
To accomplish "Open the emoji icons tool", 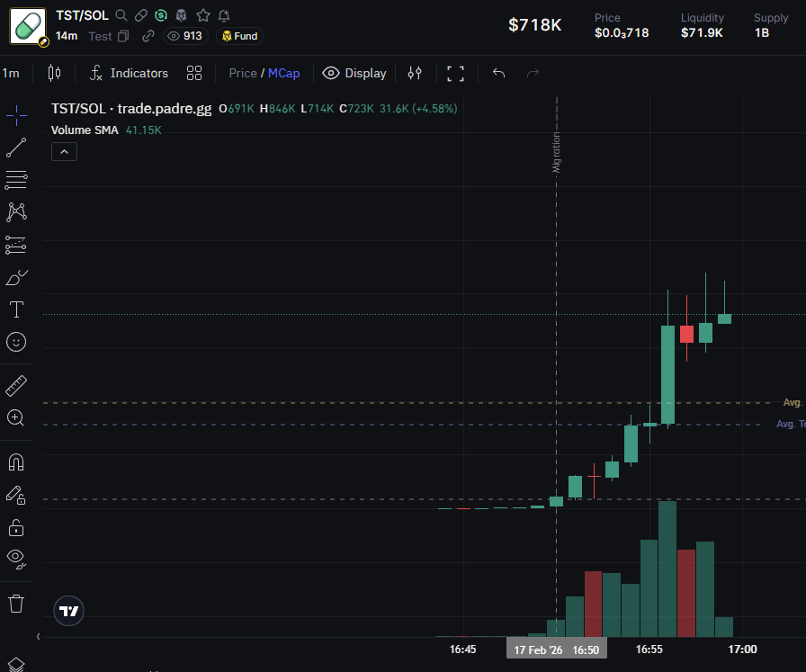I will click(x=16, y=342).
